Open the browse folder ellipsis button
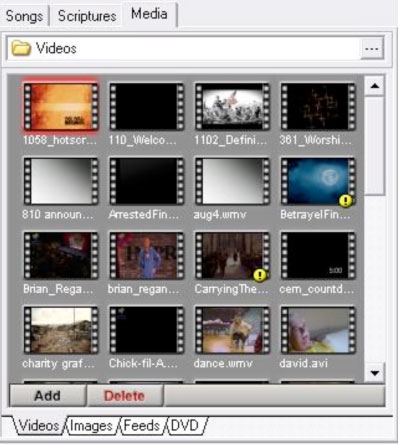The height and width of the screenshot is (445, 400). click(372, 49)
